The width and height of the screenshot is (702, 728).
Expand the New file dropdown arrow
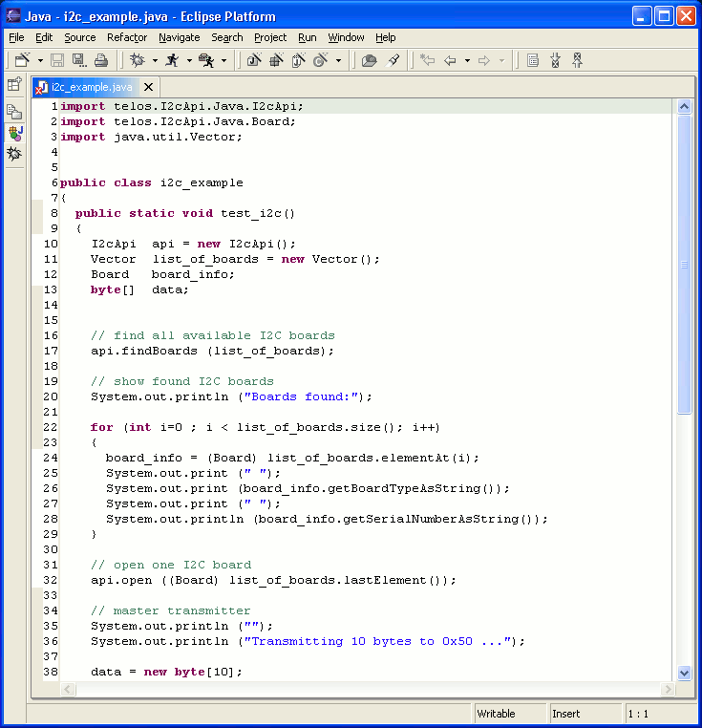pos(40,60)
